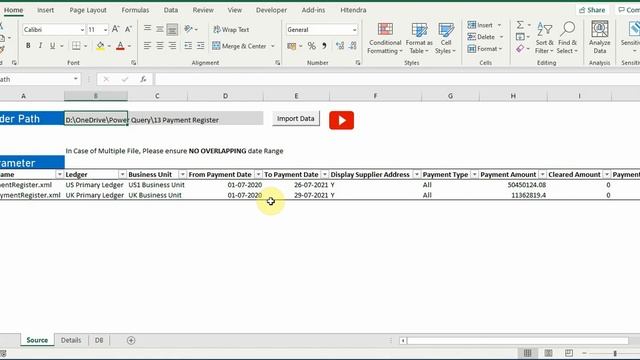Open Conditional Formatting menu
The height and width of the screenshot is (360, 640).
pyautogui.click(x=384, y=38)
